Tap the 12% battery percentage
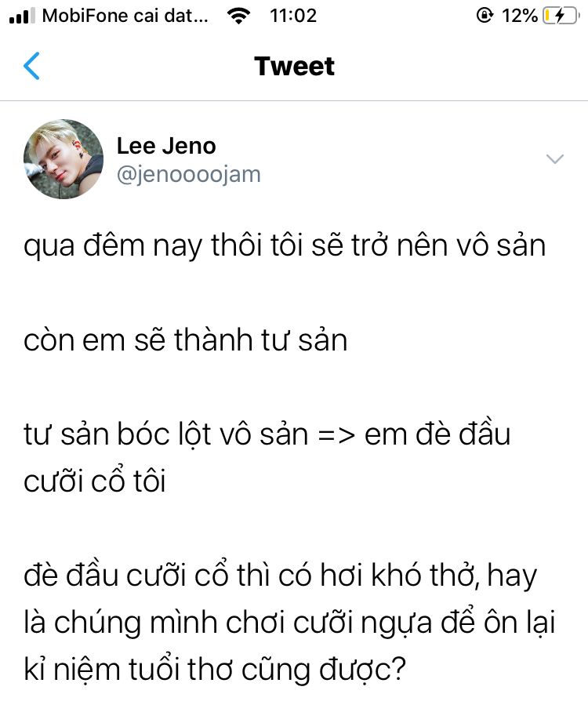The image size is (588, 712). [520, 16]
